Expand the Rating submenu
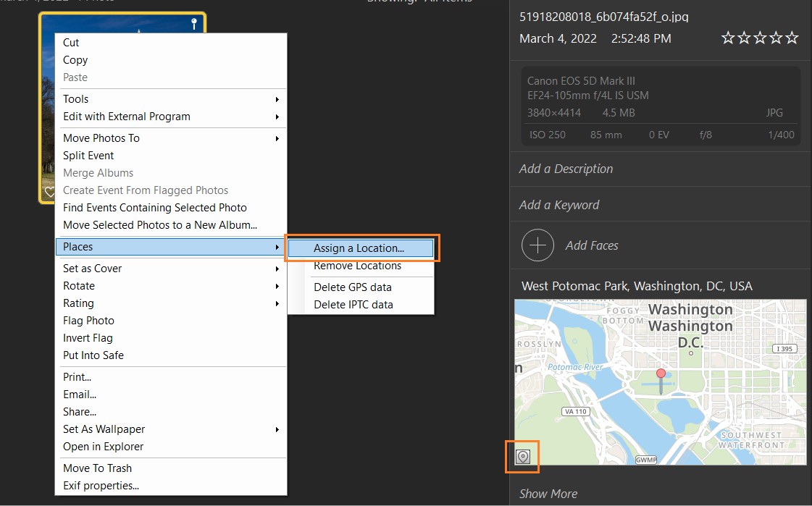The image size is (812, 506). coord(171,303)
